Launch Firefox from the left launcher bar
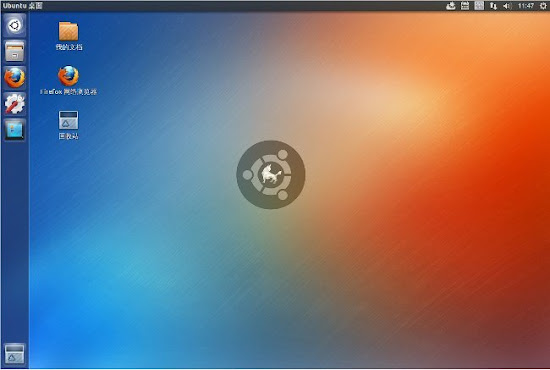Screen dimensions: 550x370 click(x=14, y=78)
